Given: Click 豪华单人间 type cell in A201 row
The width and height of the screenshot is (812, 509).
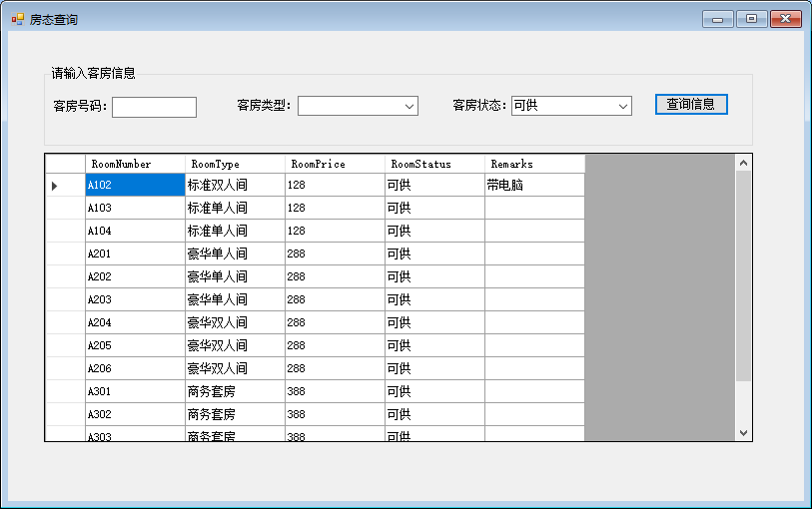Looking at the screenshot, I should click(235, 254).
